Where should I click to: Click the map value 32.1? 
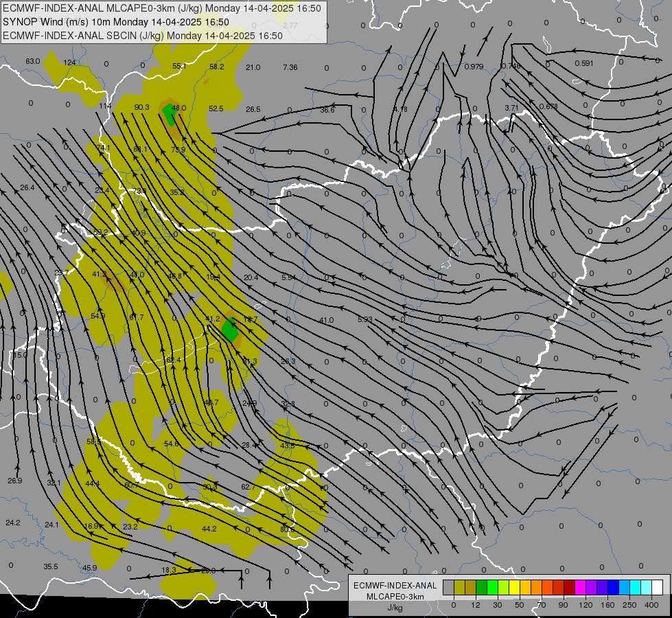click(x=54, y=483)
